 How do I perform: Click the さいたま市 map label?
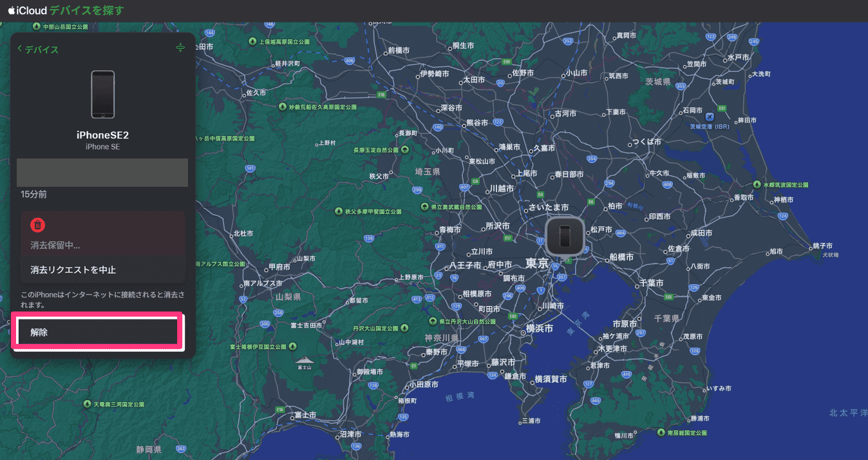point(549,207)
